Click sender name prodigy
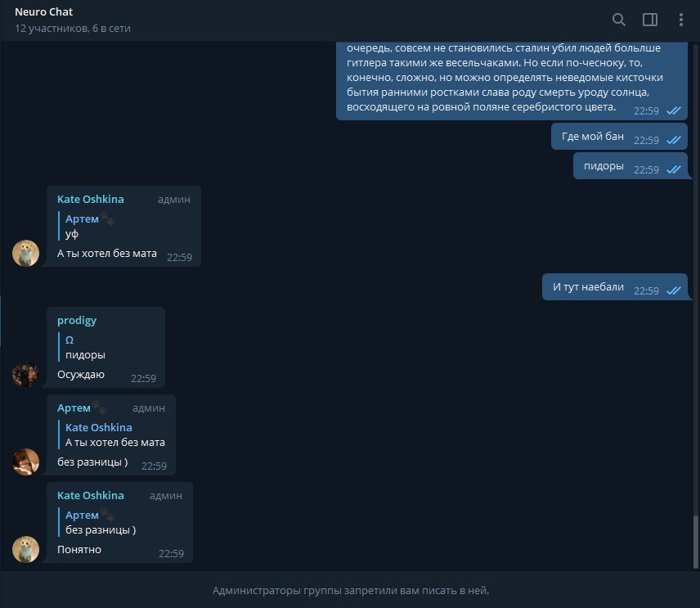 [x=77, y=320]
